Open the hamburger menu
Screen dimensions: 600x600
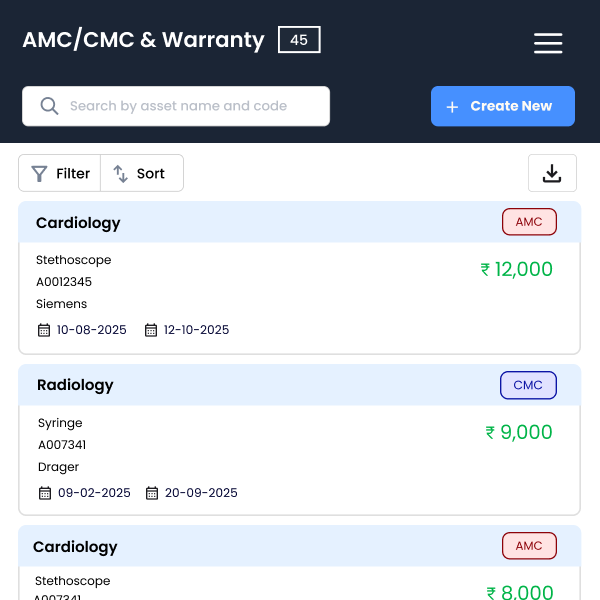548,43
